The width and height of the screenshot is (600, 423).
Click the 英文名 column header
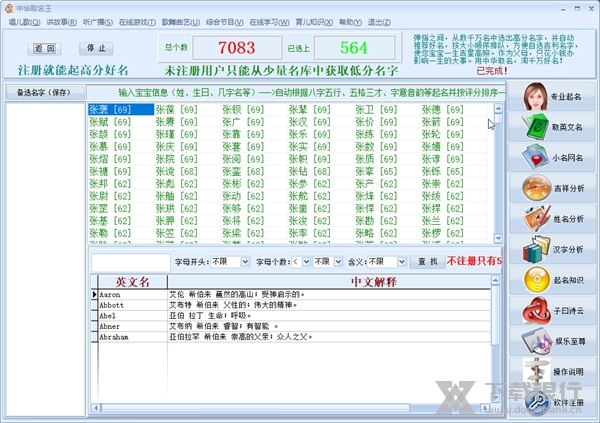(x=132, y=282)
